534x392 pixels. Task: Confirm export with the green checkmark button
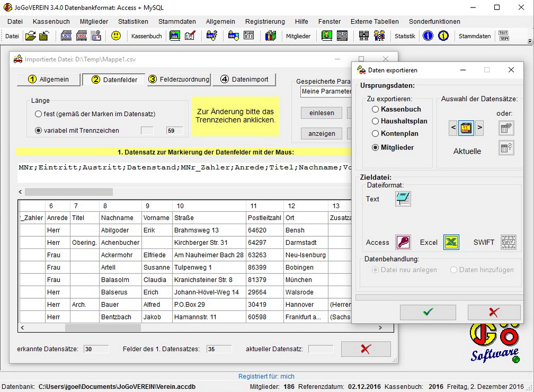[x=428, y=312]
